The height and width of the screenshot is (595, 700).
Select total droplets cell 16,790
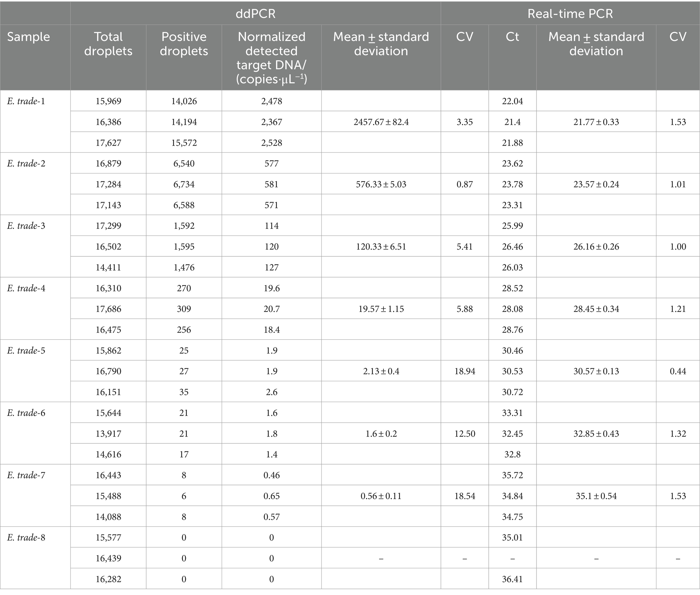[108, 371]
